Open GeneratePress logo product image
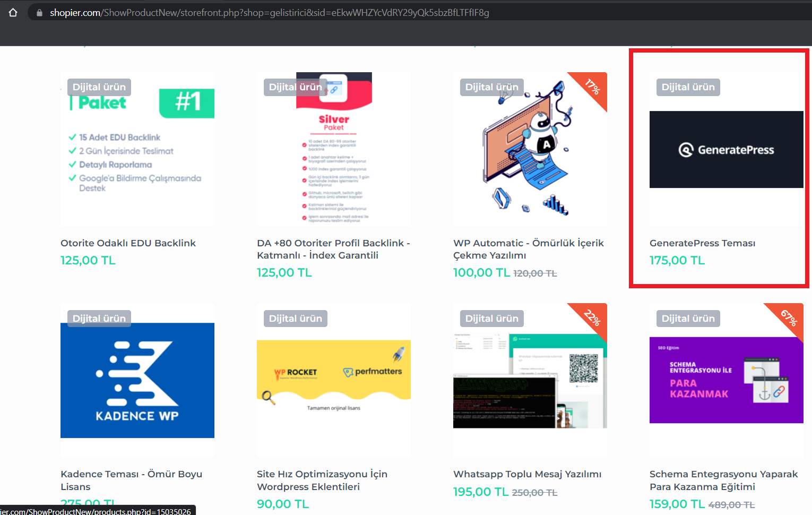The height and width of the screenshot is (515, 812). 727,149
